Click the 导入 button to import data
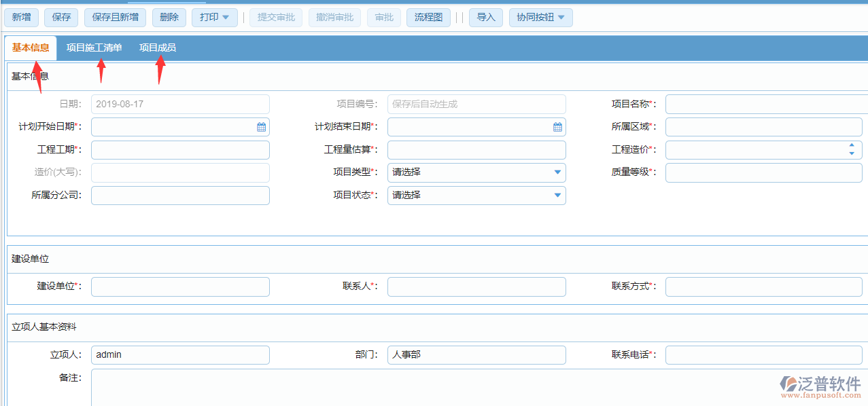This screenshot has width=868, height=406. 485,17
